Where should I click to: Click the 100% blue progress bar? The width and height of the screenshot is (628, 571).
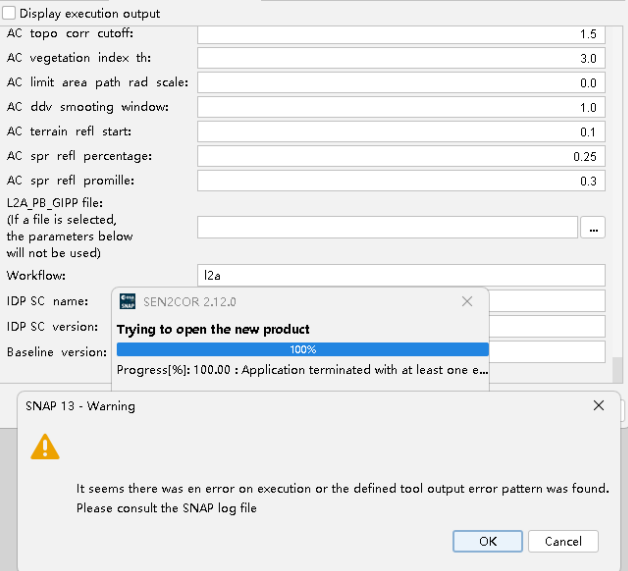point(302,349)
